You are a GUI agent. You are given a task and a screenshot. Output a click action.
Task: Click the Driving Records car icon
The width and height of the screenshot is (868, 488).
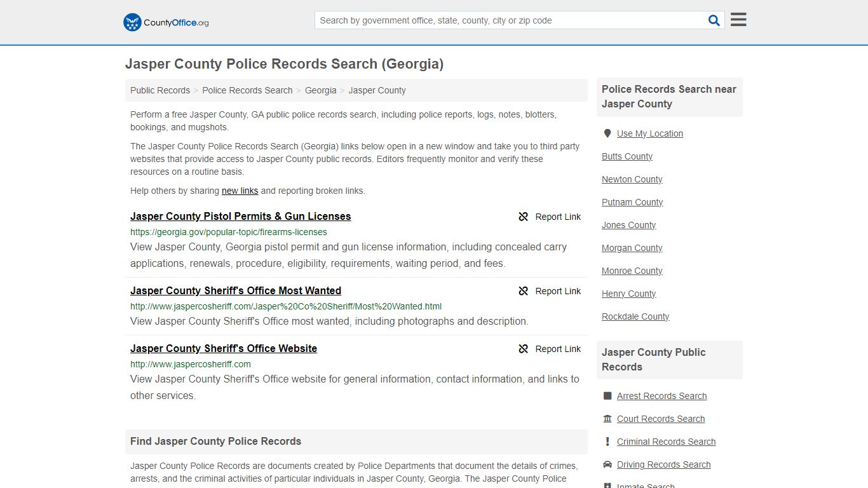tap(607, 464)
